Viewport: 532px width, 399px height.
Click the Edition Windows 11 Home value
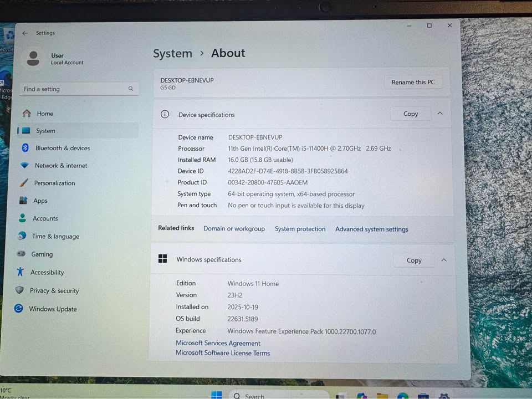253,284
